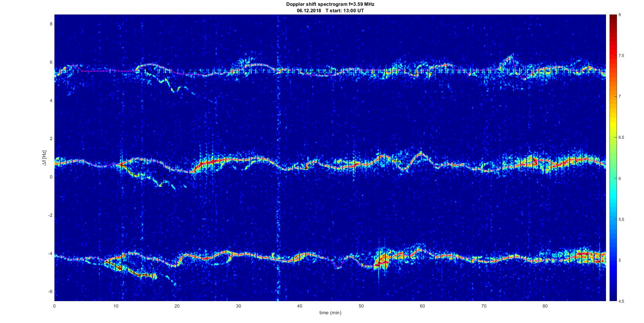Click the x-axis tick label '40'
The width and height of the screenshot is (644, 323).
[300, 306]
